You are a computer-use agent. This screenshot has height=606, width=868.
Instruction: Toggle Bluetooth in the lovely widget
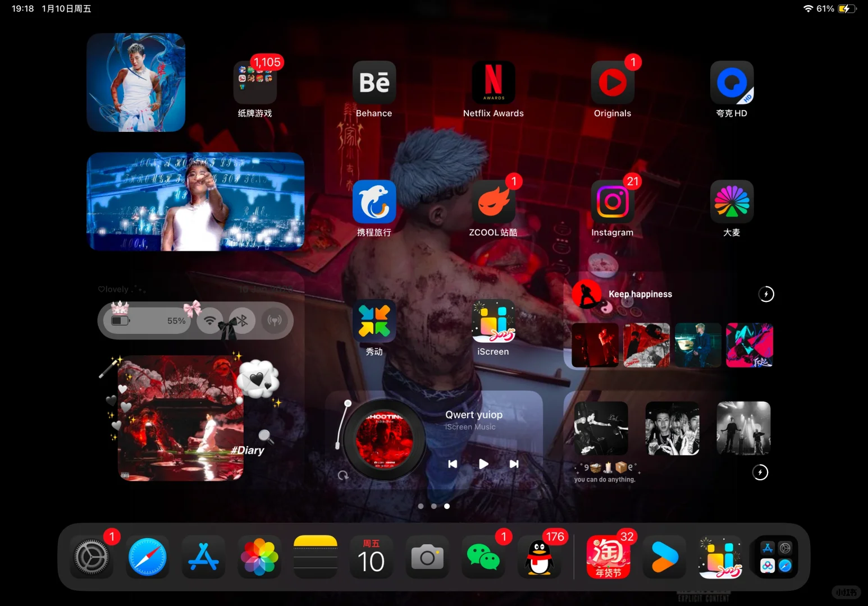(x=242, y=321)
